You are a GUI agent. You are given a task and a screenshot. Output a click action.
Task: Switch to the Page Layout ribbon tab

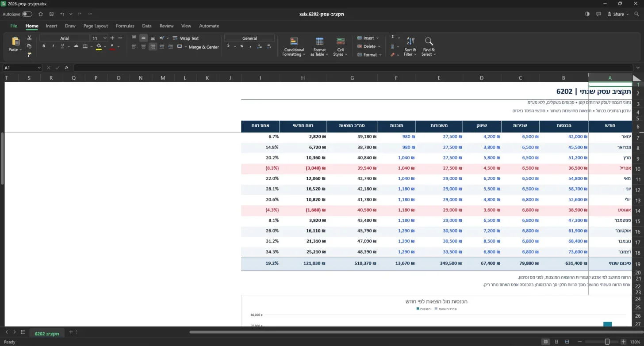pyautogui.click(x=96, y=26)
